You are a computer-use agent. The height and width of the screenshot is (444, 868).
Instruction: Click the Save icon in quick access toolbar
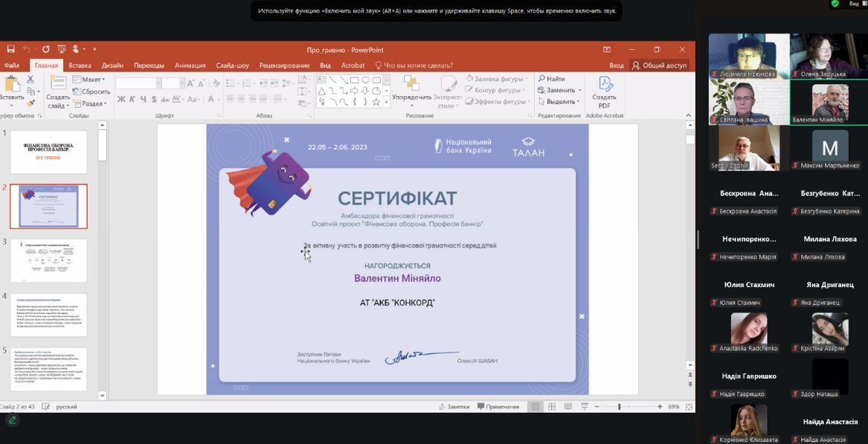(10, 49)
